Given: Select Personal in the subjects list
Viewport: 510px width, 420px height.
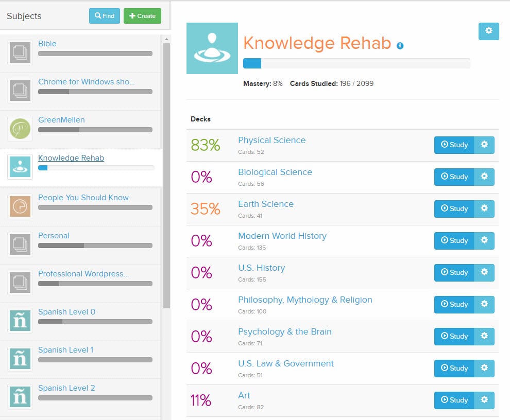Looking at the screenshot, I should click(x=54, y=236).
